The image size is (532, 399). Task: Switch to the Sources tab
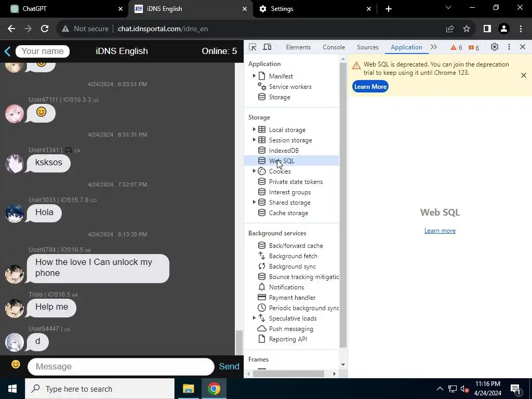tap(367, 47)
